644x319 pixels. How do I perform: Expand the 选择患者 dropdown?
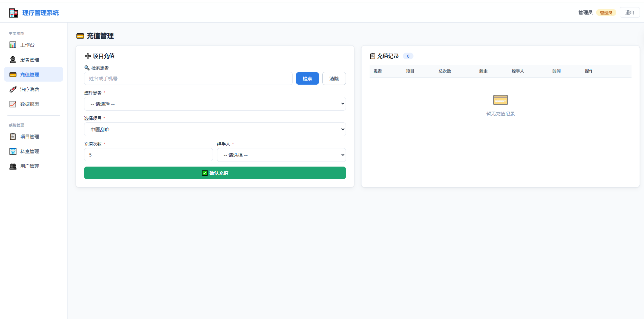click(x=215, y=104)
